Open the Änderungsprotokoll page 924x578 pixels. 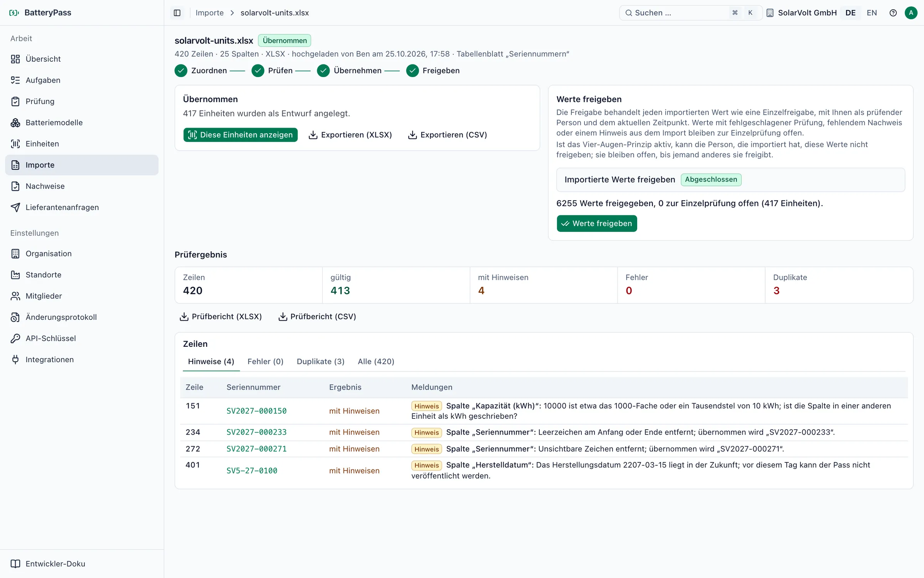click(x=82, y=317)
